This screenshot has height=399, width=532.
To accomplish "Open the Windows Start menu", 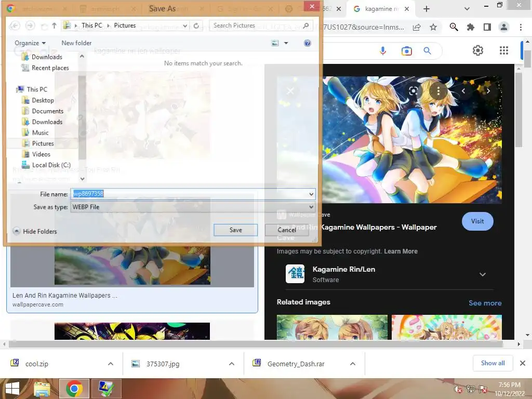I will point(12,389).
